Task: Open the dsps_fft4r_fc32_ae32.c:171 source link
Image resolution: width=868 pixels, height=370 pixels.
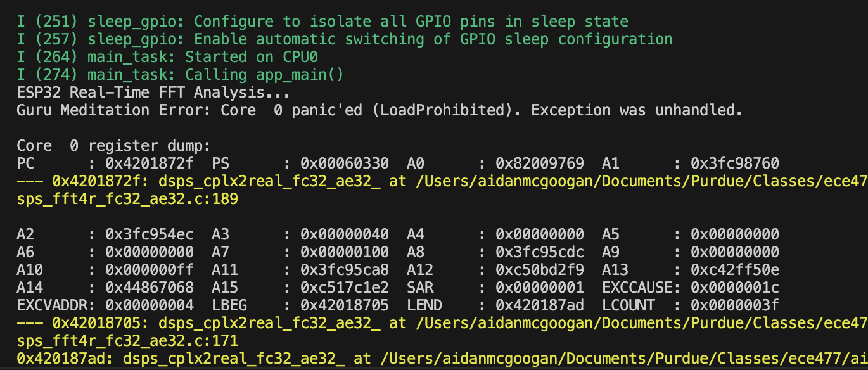Action: click(127, 341)
